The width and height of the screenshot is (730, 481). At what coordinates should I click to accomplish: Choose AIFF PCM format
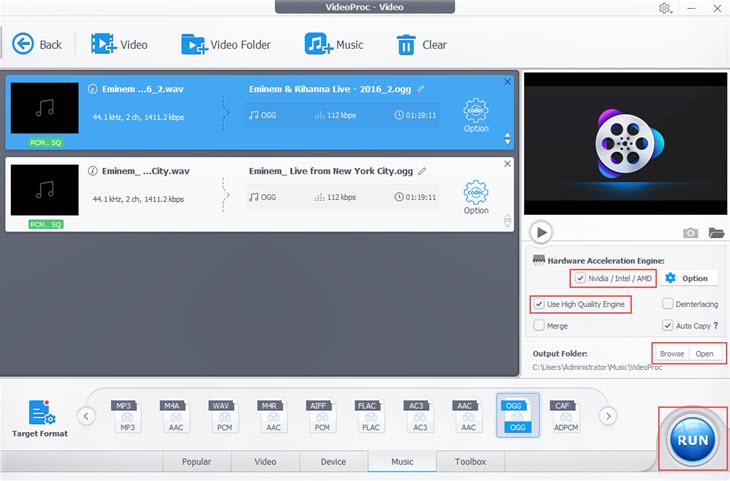pyautogui.click(x=322, y=416)
